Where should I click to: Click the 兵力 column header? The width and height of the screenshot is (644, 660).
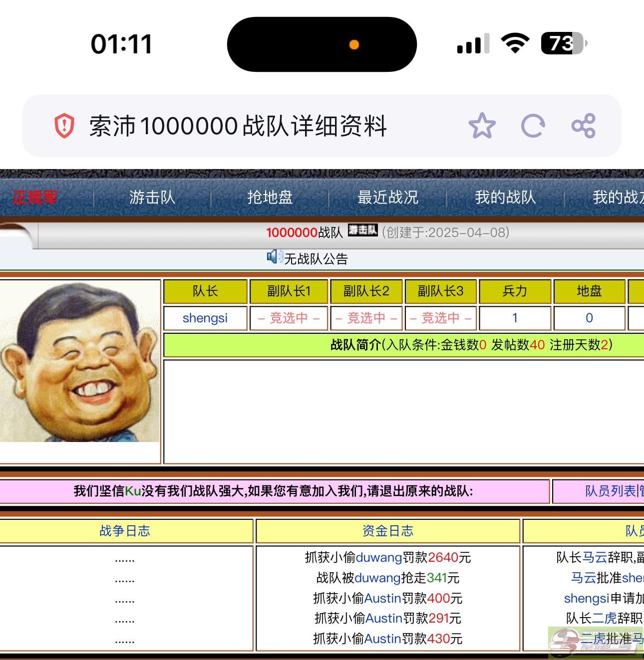point(515,291)
